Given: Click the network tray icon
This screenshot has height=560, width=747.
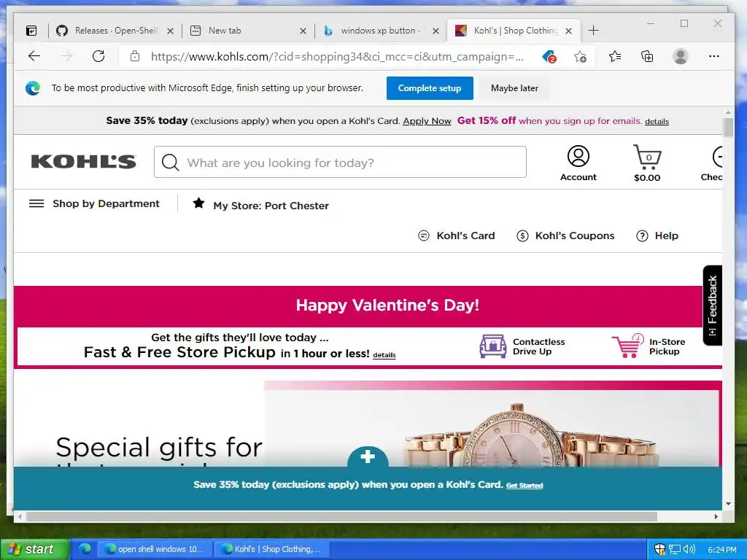Looking at the screenshot, I should [x=675, y=549].
